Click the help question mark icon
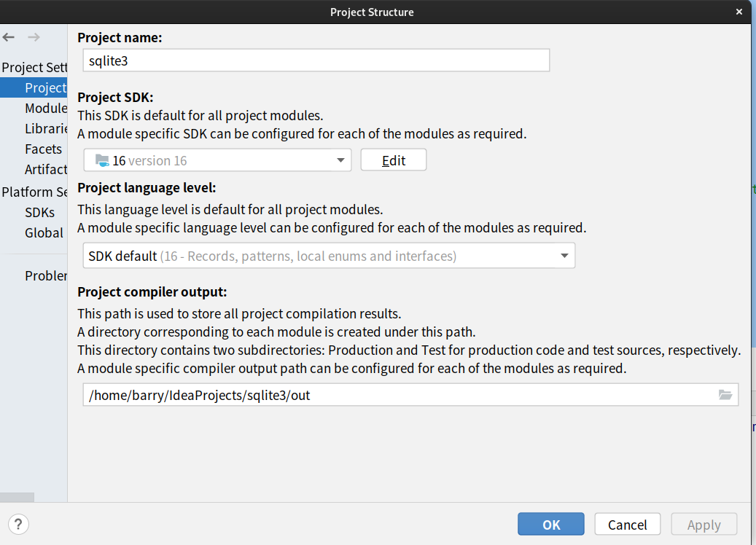The width and height of the screenshot is (756, 545). (x=17, y=524)
